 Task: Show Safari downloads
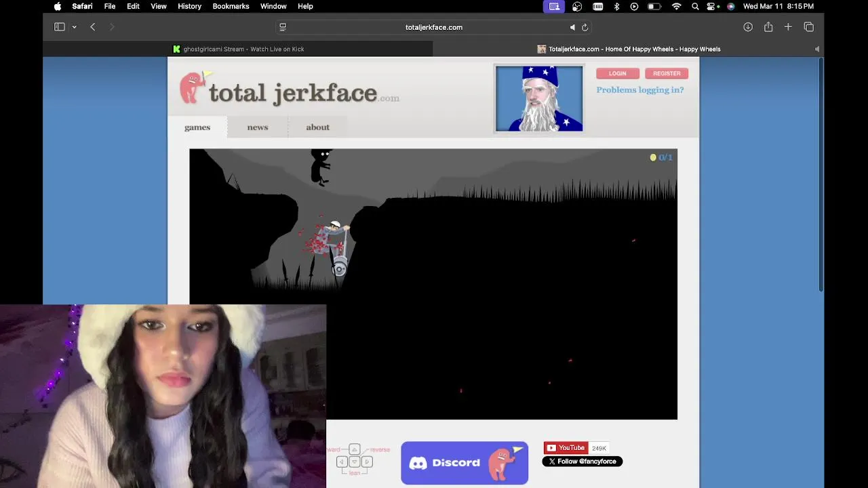coord(748,27)
